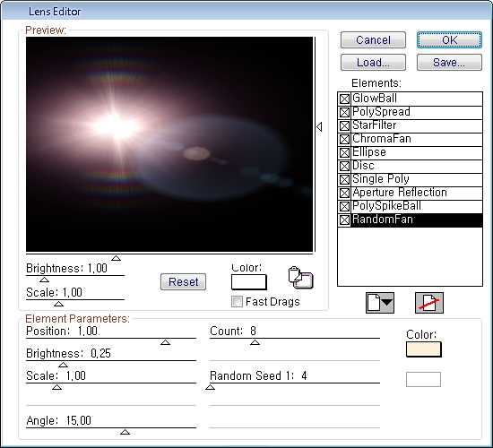Click the lens flare preview image
This screenshot has height=448, width=493.
pos(169,144)
